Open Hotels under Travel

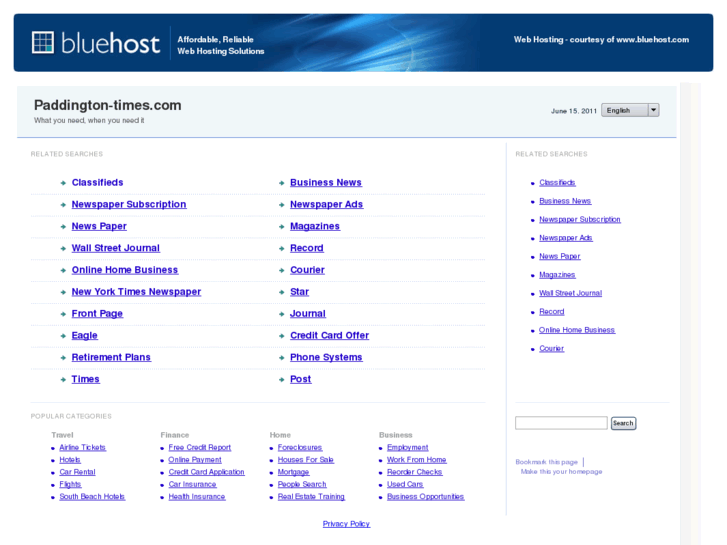[70, 460]
